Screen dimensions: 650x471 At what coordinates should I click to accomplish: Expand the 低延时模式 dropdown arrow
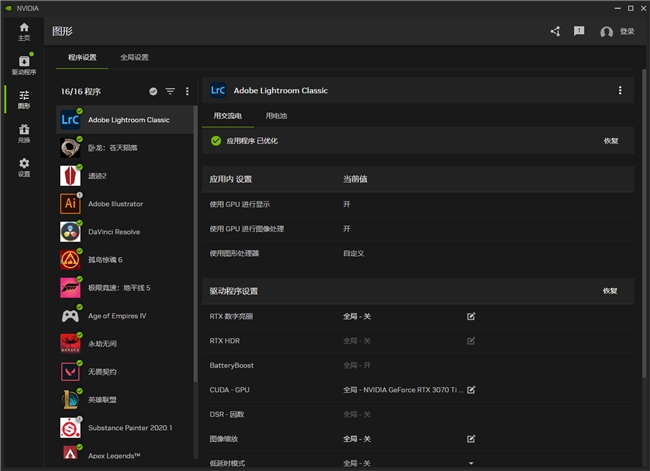pos(471,463)
